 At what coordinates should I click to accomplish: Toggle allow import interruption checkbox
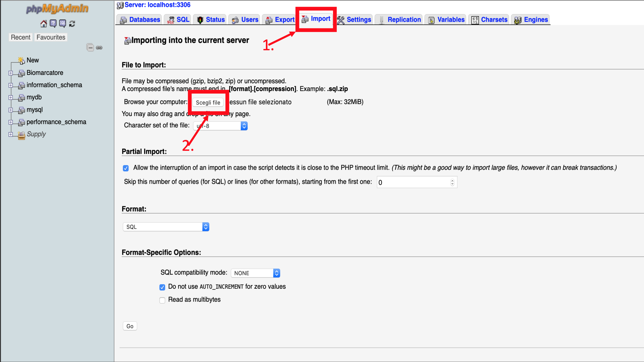(126, 168)
